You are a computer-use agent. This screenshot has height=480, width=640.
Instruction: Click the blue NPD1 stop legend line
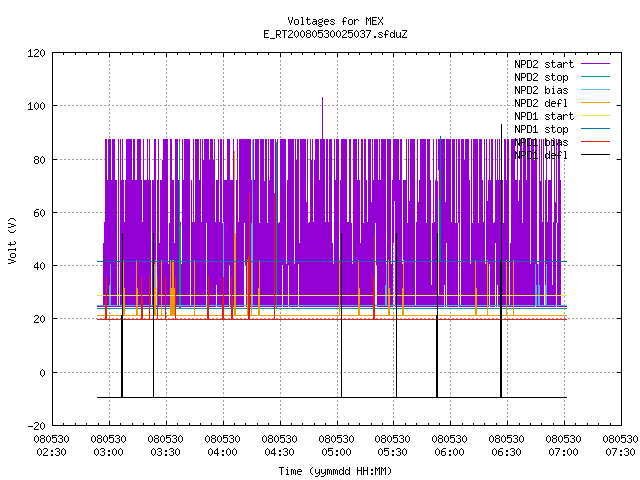tap(595, 129)
